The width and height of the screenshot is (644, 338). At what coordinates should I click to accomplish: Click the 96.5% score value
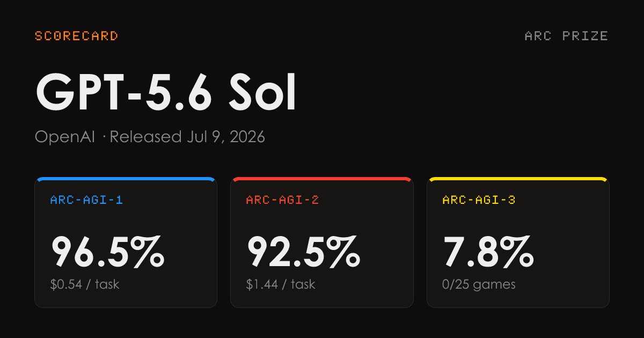click(x=107, y=252)
